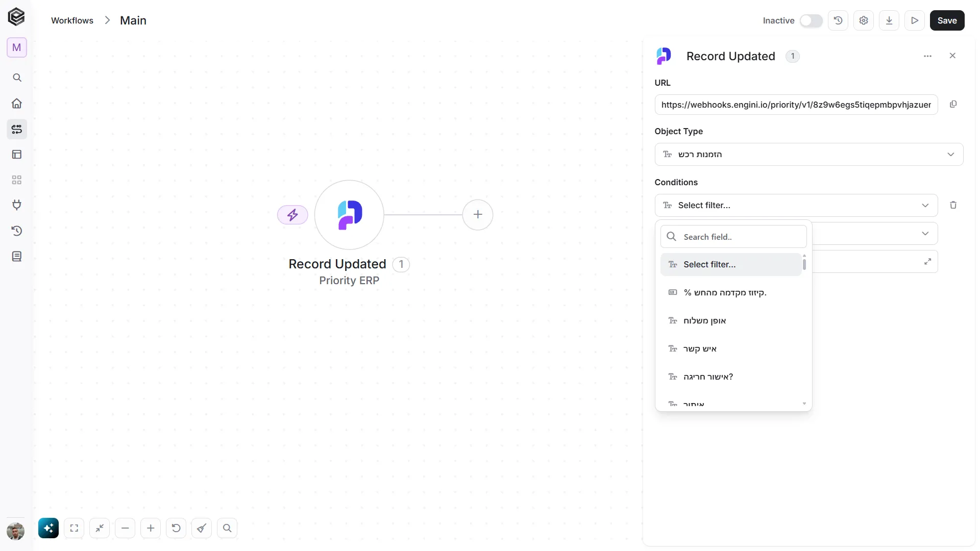Viewport: 980px width, 551px height.
Task: Undo with the canvas reset arrow
Action: click(176, 528)
